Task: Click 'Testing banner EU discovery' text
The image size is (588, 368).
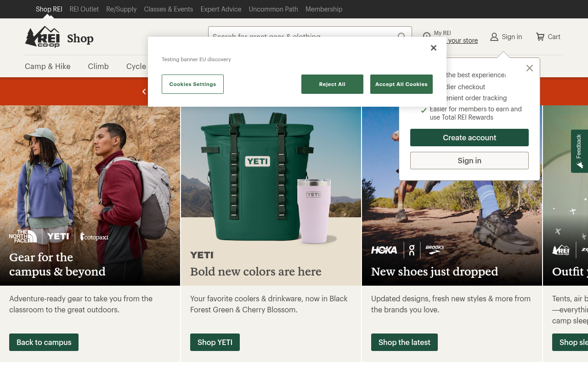Action: 196,59
